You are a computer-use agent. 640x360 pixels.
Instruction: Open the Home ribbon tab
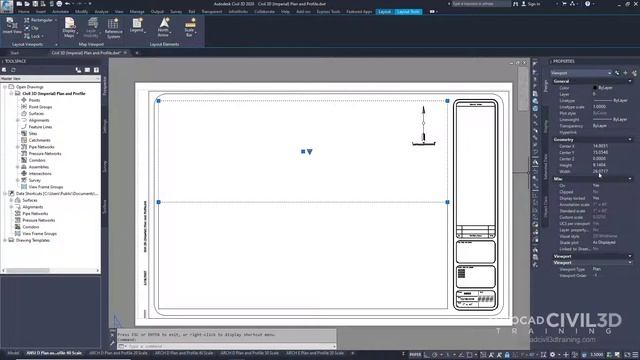[24, 12]
